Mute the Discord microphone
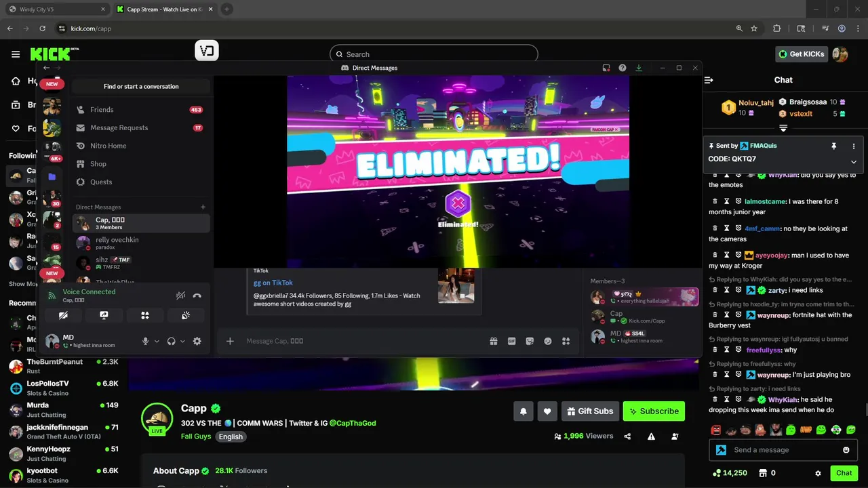This screenshot has width=868, height=488. 145,341
